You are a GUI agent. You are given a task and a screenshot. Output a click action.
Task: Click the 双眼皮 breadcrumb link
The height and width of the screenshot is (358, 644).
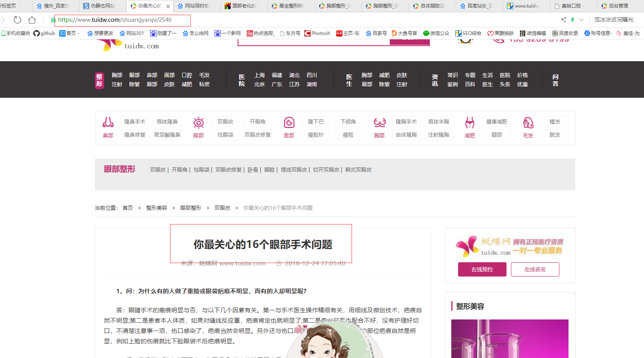click(x=222, y=207)
